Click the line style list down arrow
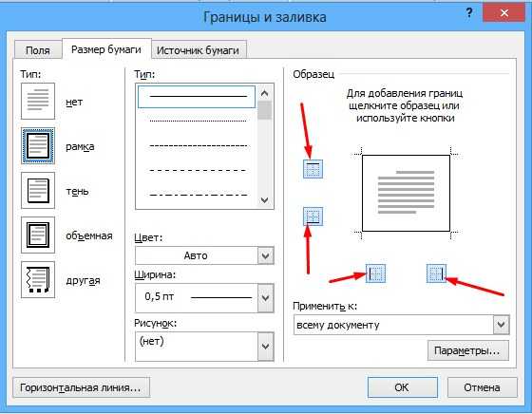Viewport: 532px width, 414px height. click(x=265, y=200)
